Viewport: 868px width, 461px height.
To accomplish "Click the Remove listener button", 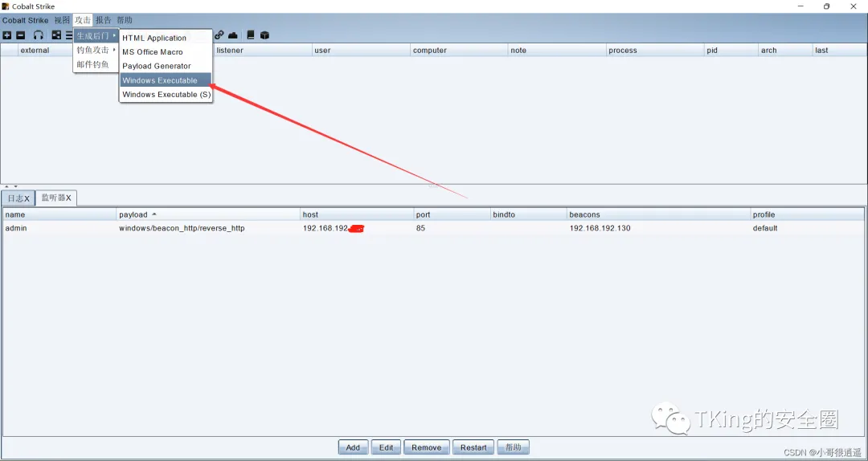I will pos(426,447).
